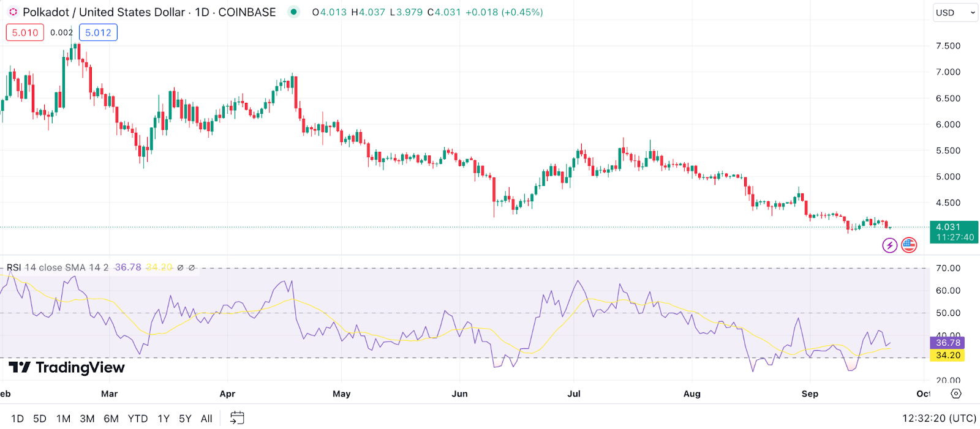Click the Jul label on time axis
This screenshot has height=429, width=980.
click(574, 394)
